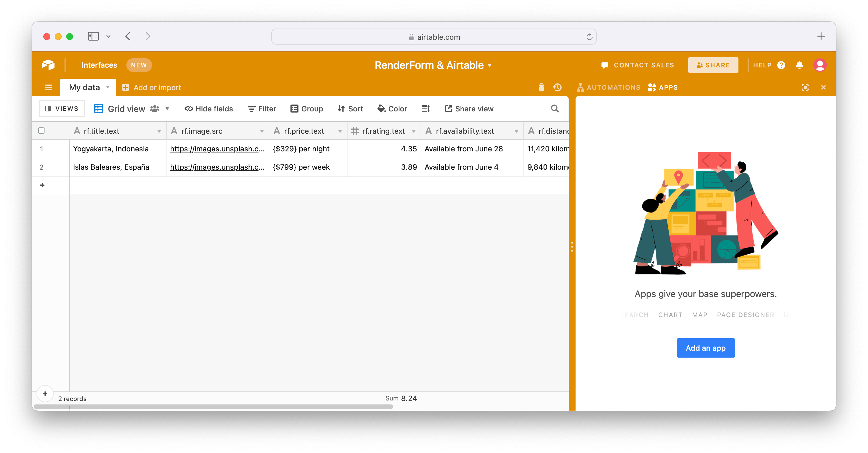Toggle fullscreen for apps dashboard
Viewport: 868px width, 453px height.
pos(805,88)
